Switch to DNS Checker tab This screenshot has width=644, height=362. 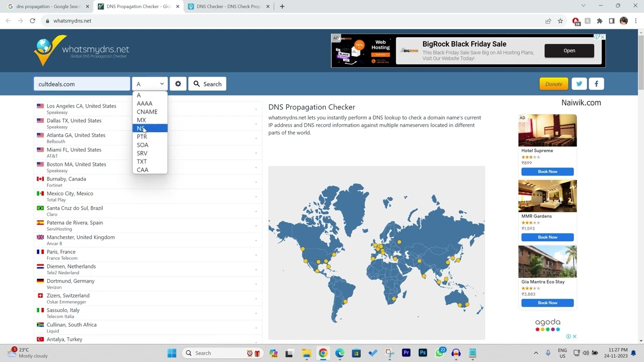click(229, 7)
